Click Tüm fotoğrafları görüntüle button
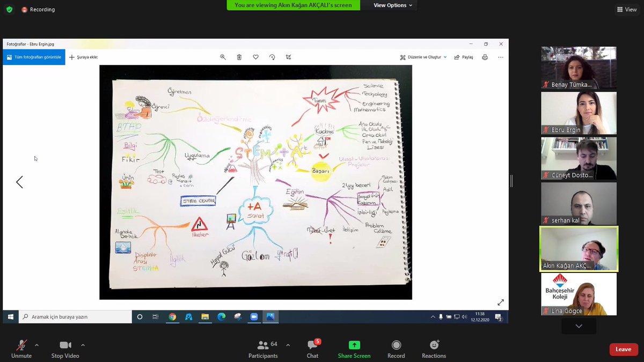 [34, 57]
